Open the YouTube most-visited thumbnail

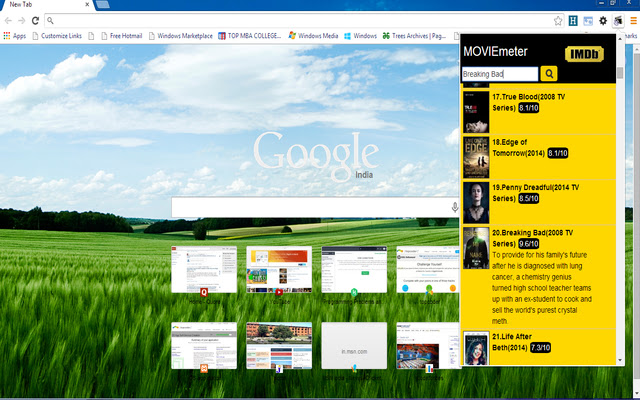(279, 269)
